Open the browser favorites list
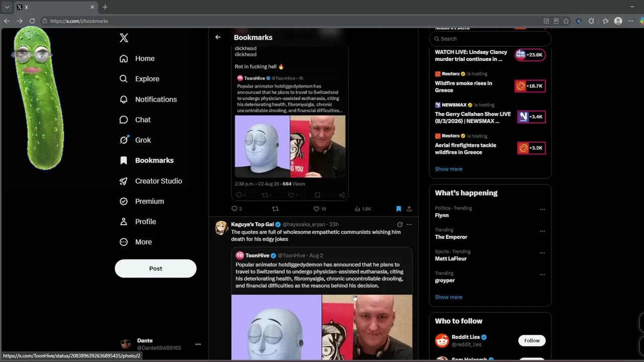Image resolution: width=644 pixels, height=362 pixels. [x=605, y=21]
